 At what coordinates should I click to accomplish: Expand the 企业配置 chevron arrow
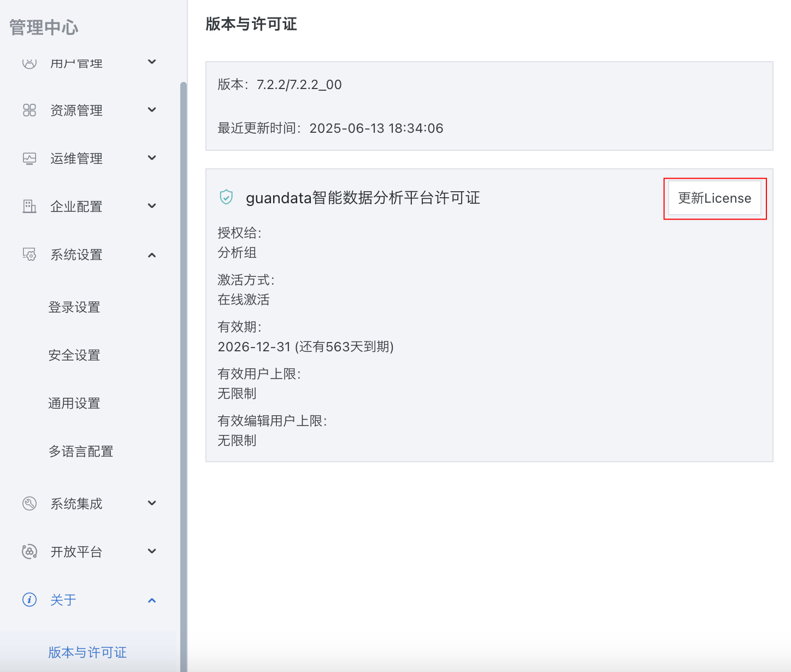click(152, 206)
